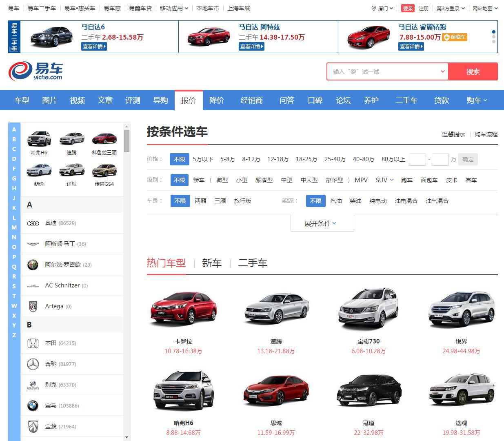This screenshot has height=441, width=504.
Task: Open the 经销商 navigation tab
Action: pos(252,100)
